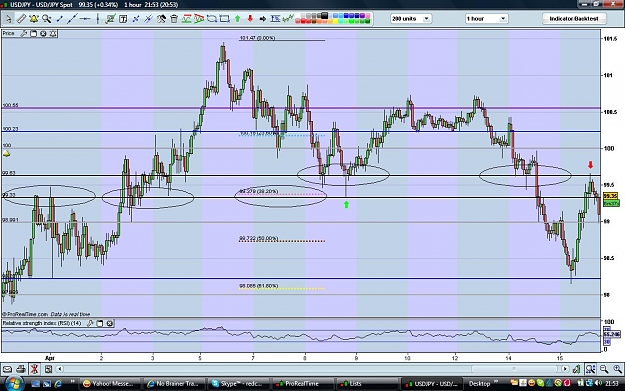Select the text annotation tool

123,19
